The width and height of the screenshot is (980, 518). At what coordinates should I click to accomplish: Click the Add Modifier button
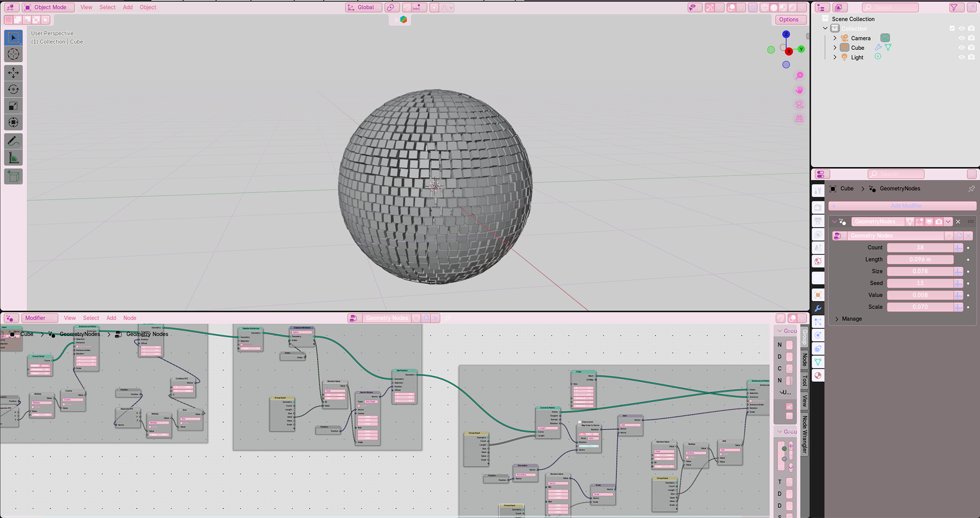pos(902,206)
